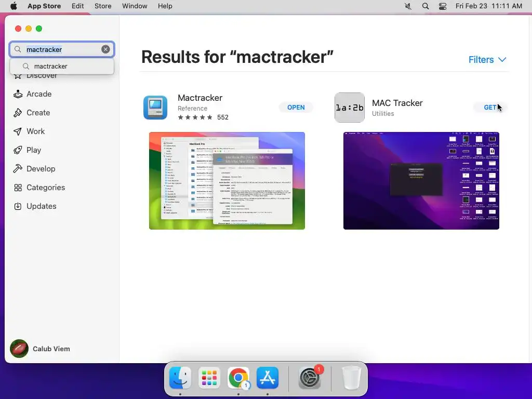The width and height of the screenshot is (532, 399).
Task: Click the Play rocket icon
Action: (x=18, y=150)
